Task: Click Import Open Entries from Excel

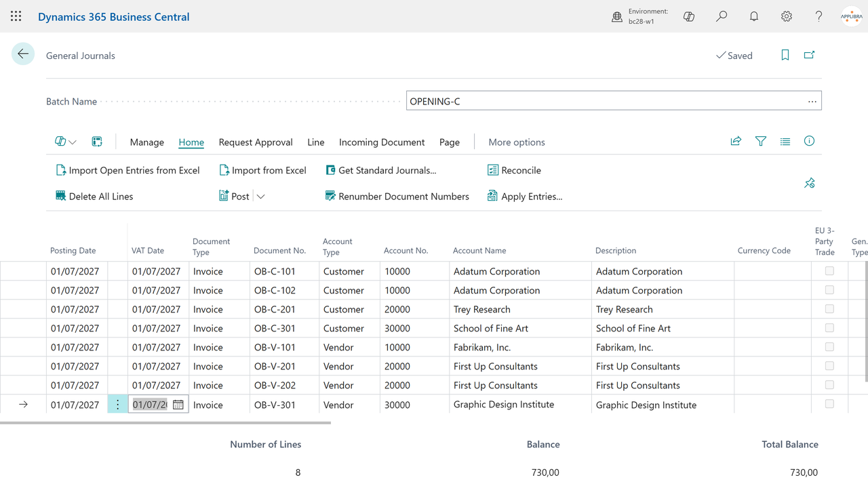Action: coord(127,170)
